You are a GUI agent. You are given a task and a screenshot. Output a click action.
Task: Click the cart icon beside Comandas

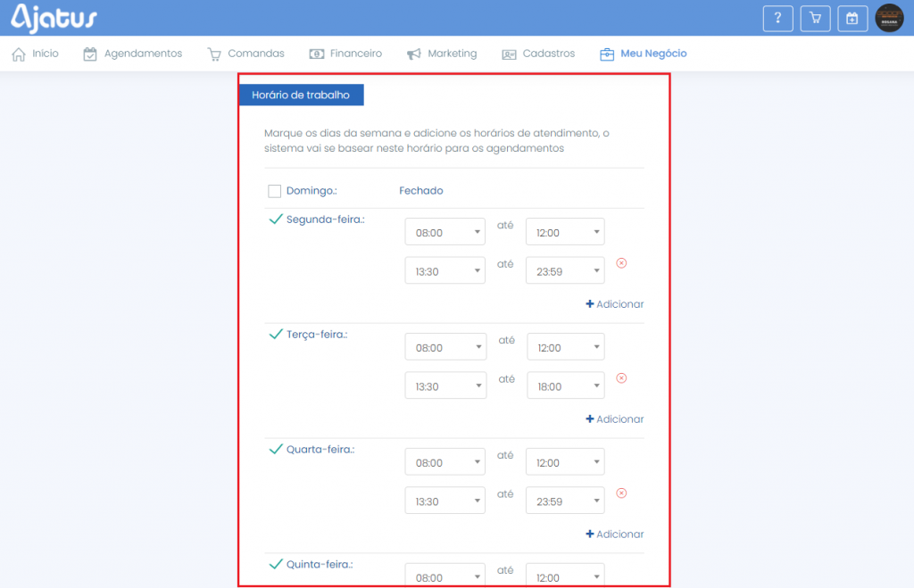point(214,54)
